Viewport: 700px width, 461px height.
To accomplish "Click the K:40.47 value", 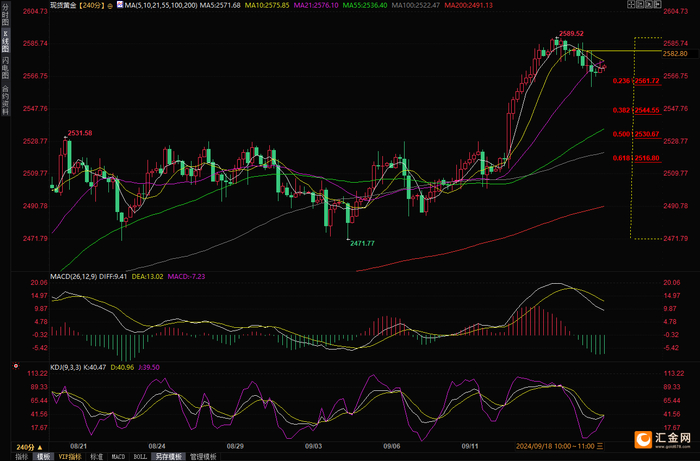I will 95,367.
